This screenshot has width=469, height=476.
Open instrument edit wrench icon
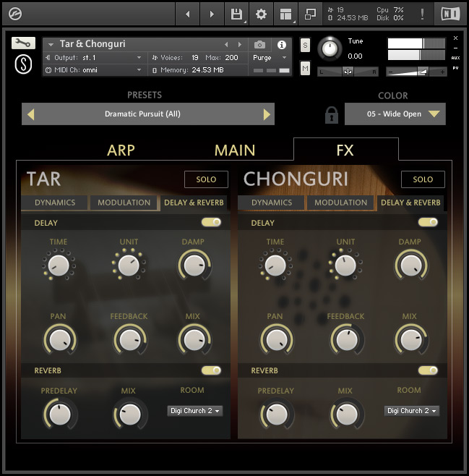(x=23, y=43)
